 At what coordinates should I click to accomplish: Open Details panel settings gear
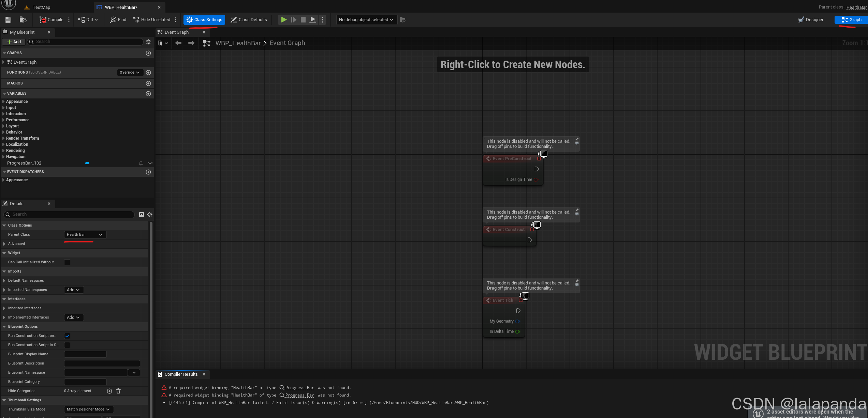(x=150, y=215)
